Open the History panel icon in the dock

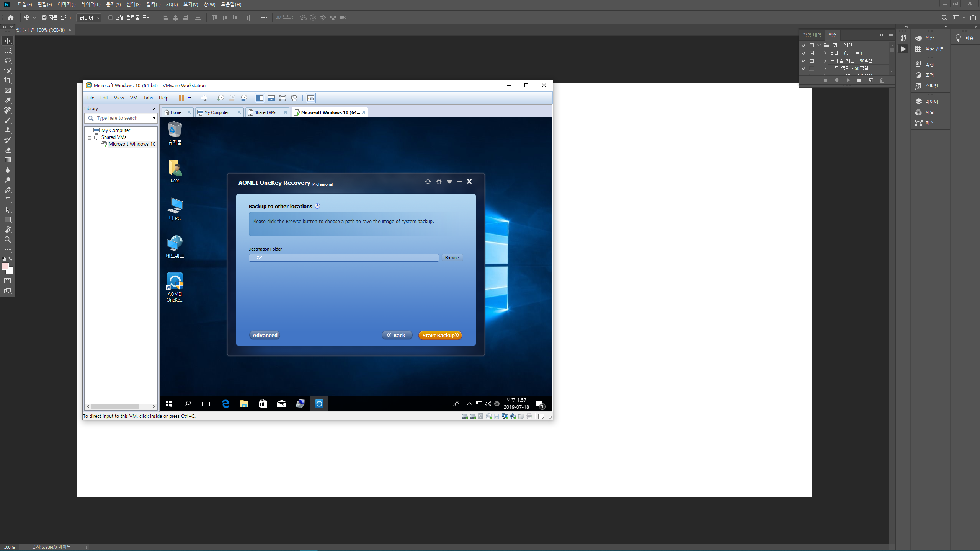point(903,38)
